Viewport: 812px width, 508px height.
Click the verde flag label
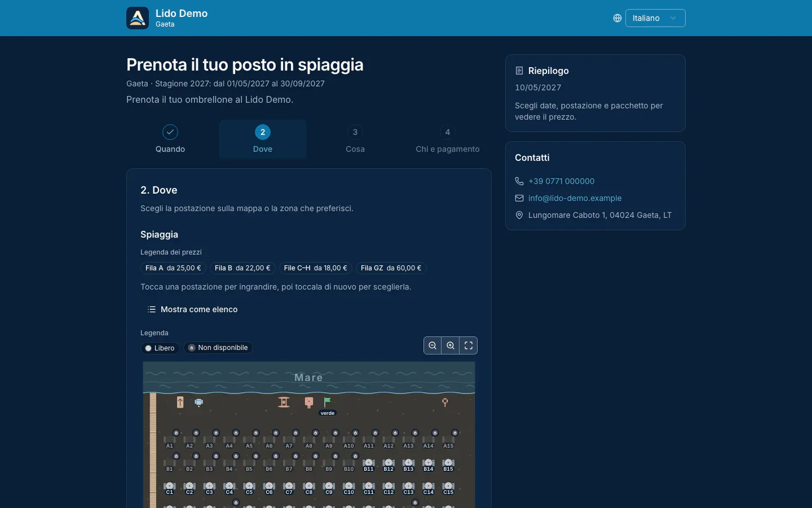pos(328,413)
